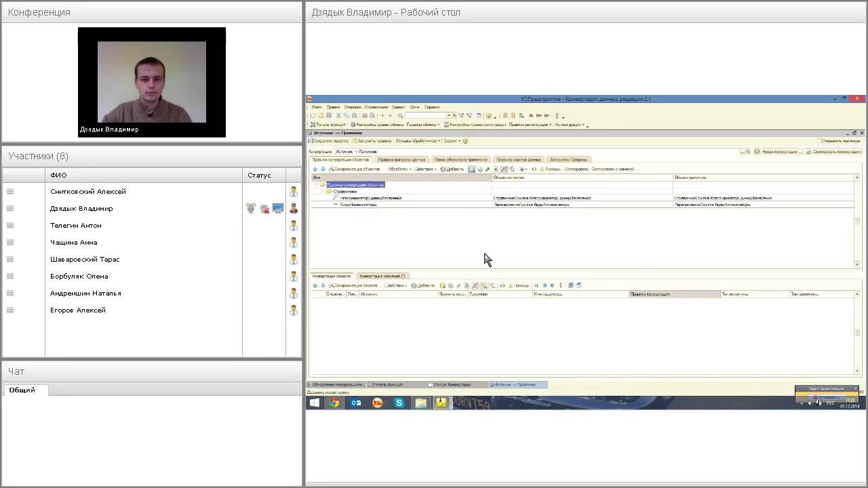Click the add group folder icon after Добавить
868x488 pixels.
pyautogui.click(x=471, y=169)
